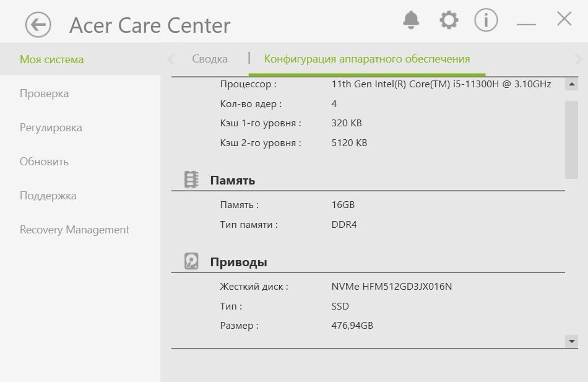Click the vertical scrollbar thumb
Screen dimensions: 588x382
(571, 139)
